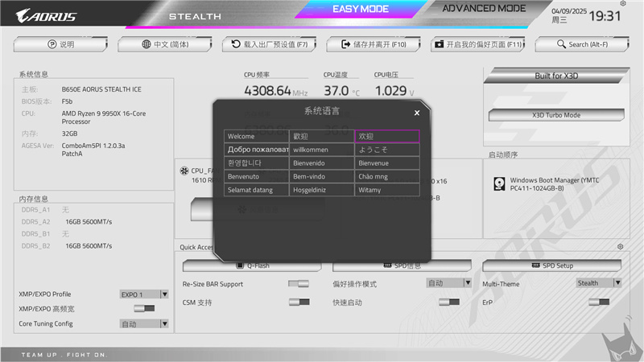This screenshot has width=644, height=362.
Task: Click load factory defaults (F7) button
Action: (269, 44)
